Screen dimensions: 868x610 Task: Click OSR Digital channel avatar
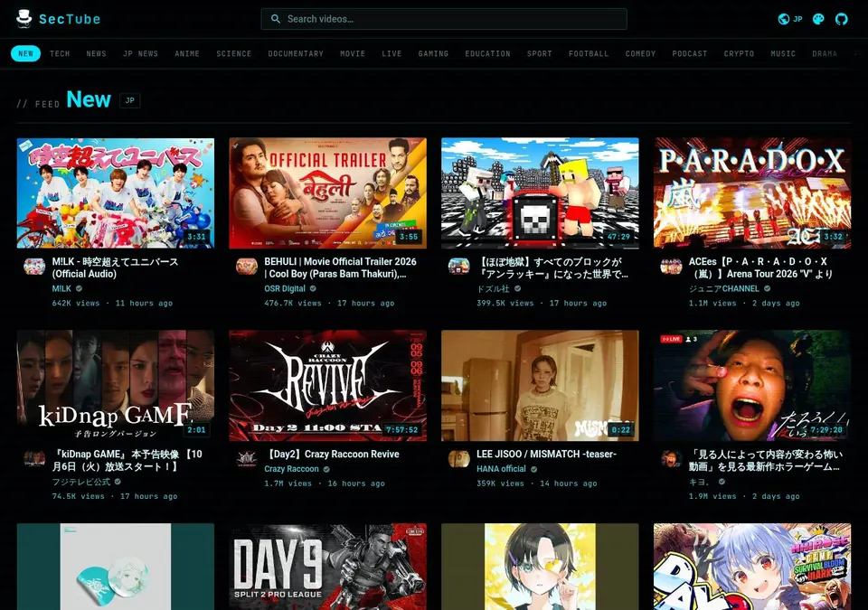pos(246,267)
